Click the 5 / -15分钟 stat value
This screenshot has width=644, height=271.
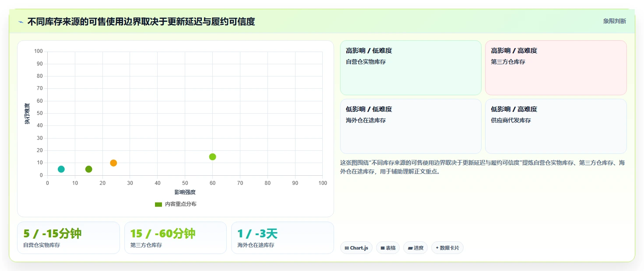pos(52,234)
